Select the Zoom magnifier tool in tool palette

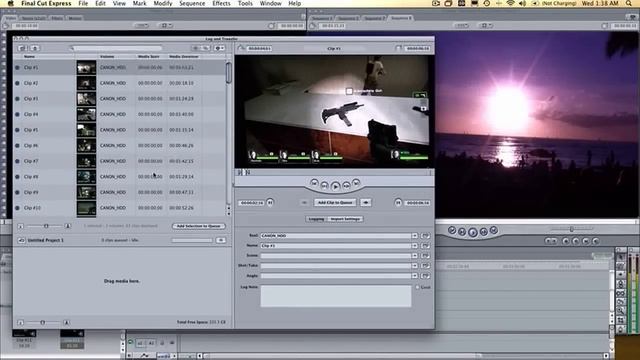click(x=620, y=311)
